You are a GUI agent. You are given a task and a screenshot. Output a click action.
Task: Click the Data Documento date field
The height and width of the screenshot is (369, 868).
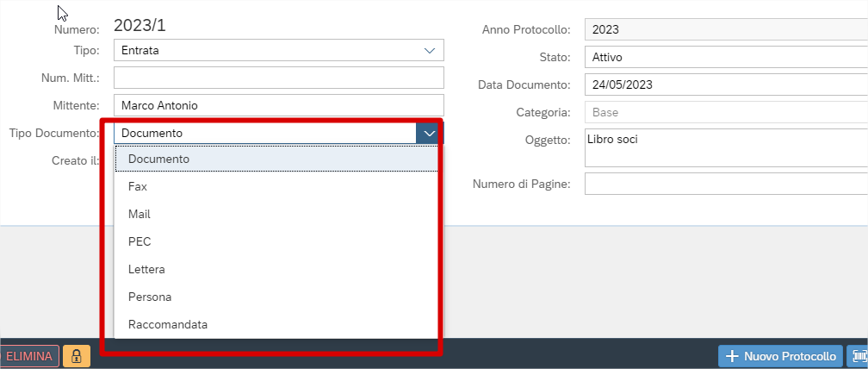point(726,84)
